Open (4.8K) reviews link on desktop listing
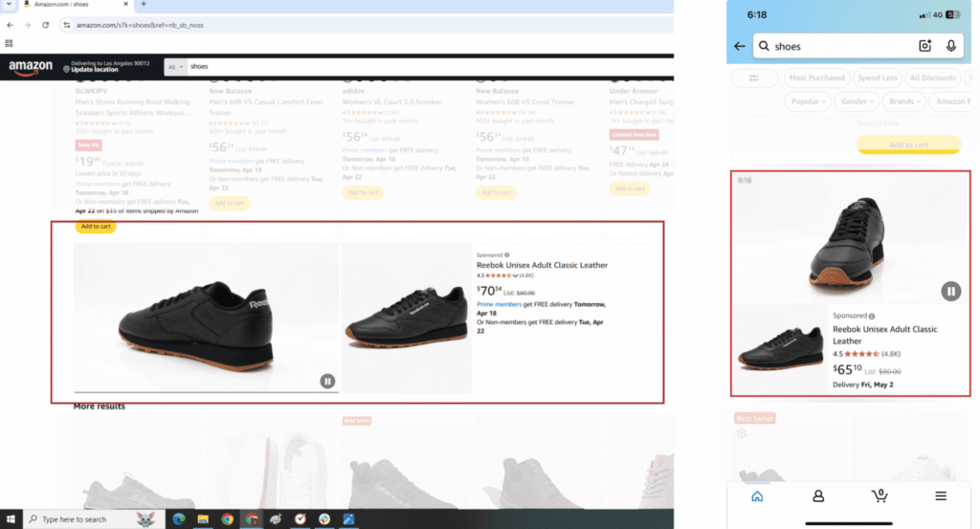This screenshot has height=529, width=980. [x=526, y=276]
